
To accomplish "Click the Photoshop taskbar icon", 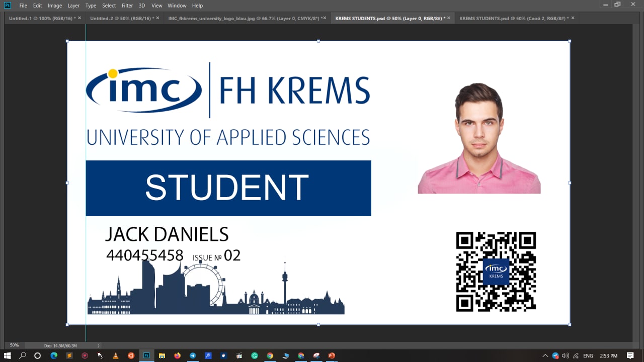I will tap(146, 355).
